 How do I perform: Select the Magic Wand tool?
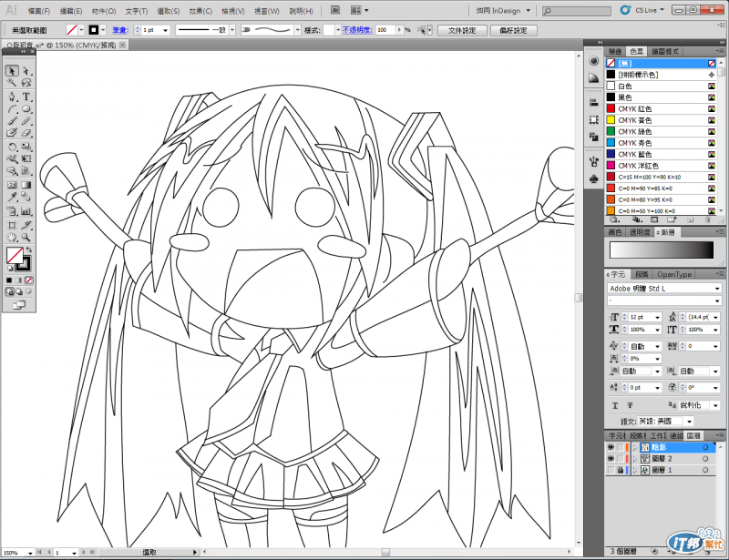(x=12, y=83)
